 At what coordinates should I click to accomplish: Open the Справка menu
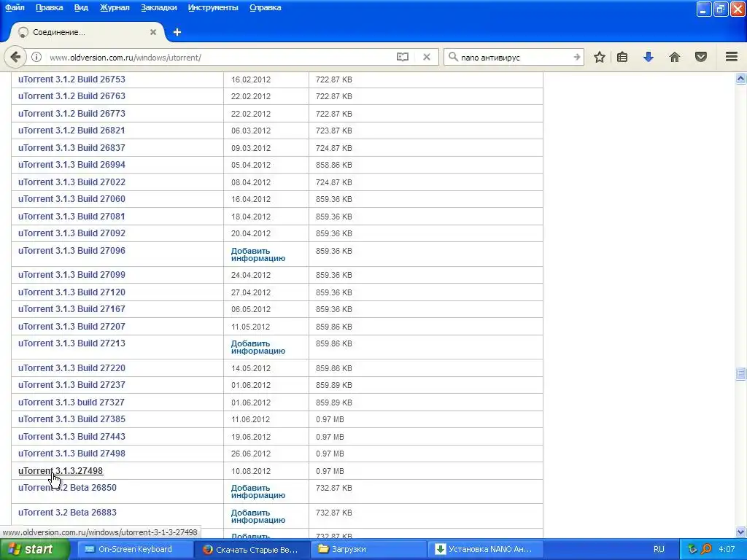coord(265,7)
